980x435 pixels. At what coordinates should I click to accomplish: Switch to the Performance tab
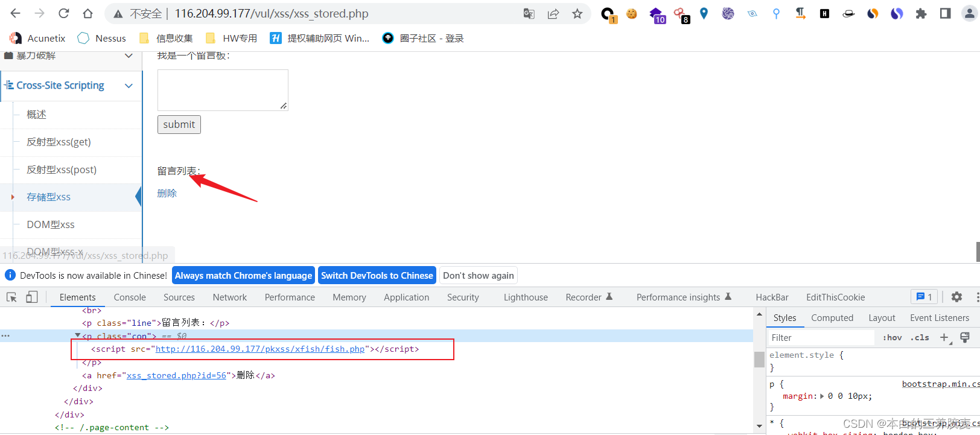pyautogui.click(x=290, y=297)
